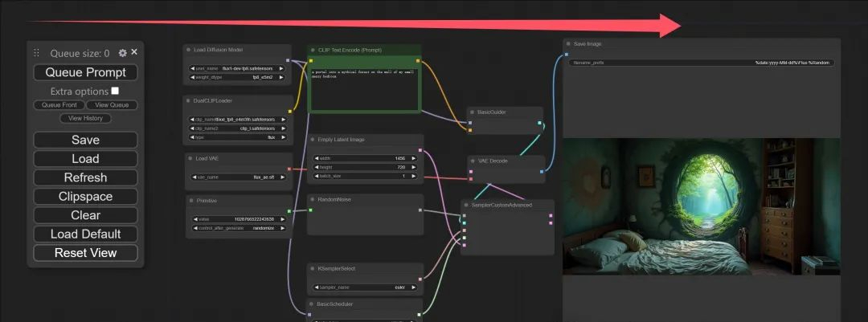Open settings via the gear icon
The height and width of the screenshot is (322, 868).
[x=123, y=53]
